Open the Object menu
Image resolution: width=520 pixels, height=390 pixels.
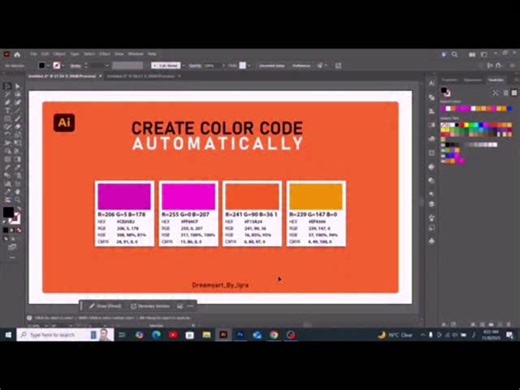click(59, 54)
